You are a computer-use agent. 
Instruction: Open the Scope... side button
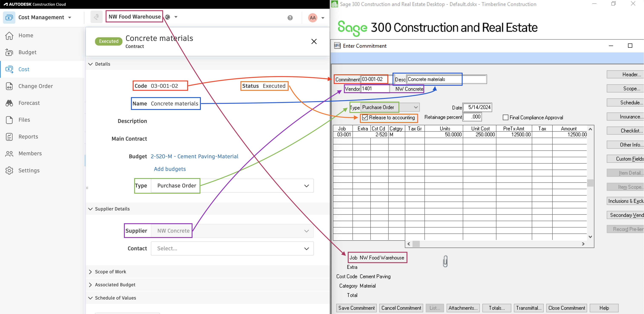(x=625, y=88)
